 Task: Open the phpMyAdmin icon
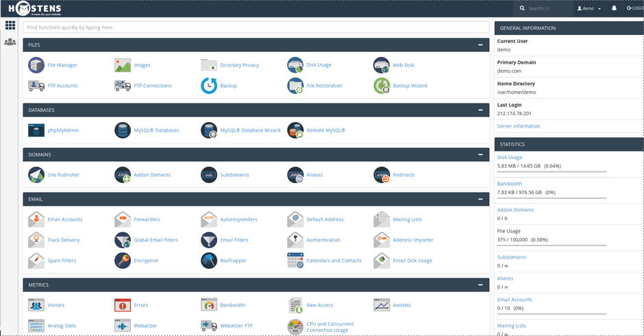click(36, 130)
